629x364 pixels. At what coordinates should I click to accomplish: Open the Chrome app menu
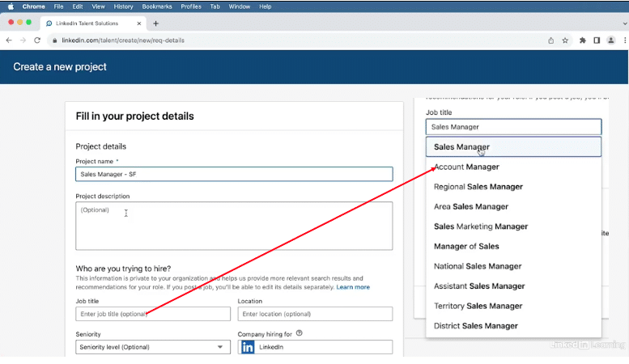(34, 6)
